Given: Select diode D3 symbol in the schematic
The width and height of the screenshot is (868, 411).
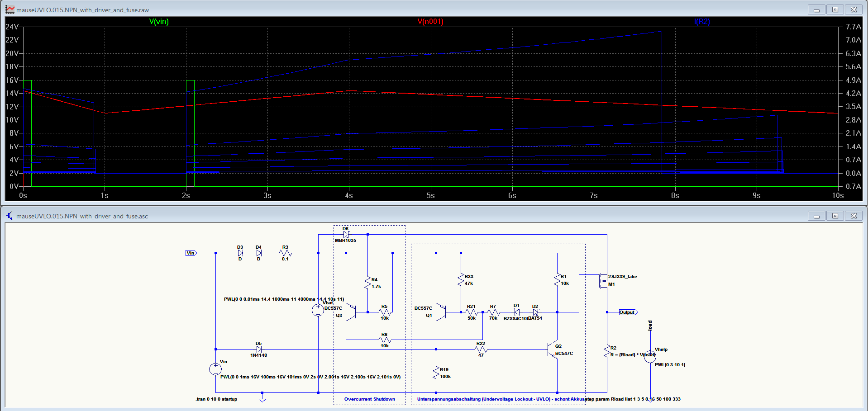Looking at the screenshot, I should click(x=240, y=253).
